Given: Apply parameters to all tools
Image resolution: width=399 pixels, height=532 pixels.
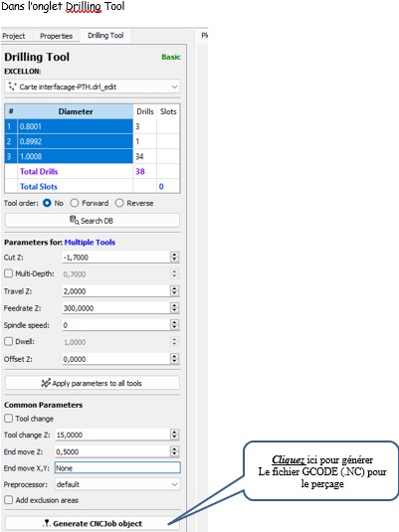Looking at the screenshot, I should tap(92, 383).
